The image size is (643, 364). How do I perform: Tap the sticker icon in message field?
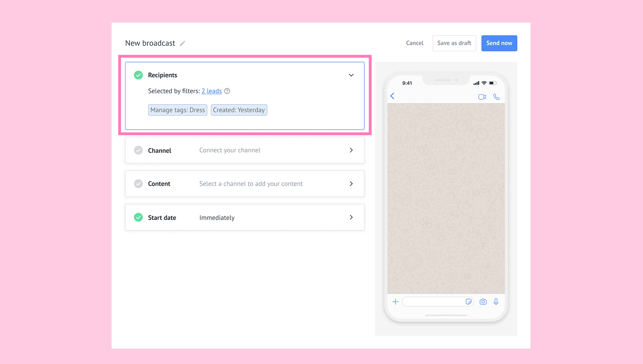469,302
